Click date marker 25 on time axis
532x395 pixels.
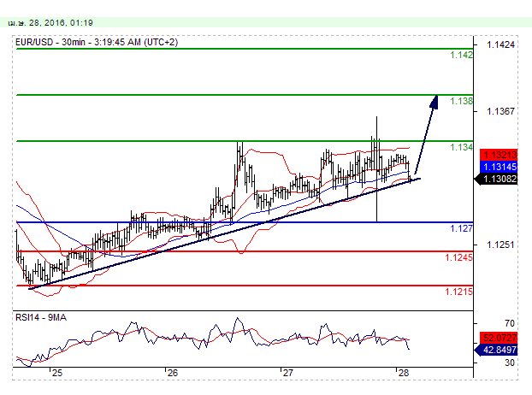point(57,374)
